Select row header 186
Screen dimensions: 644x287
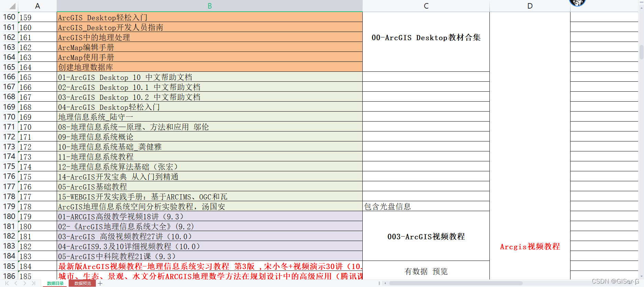(x=9, y=276)
